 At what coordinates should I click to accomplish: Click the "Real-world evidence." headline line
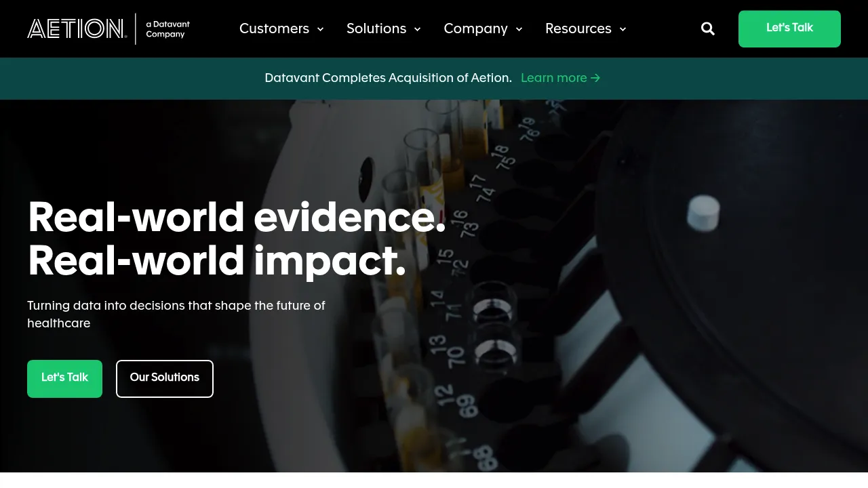[237, 218]
